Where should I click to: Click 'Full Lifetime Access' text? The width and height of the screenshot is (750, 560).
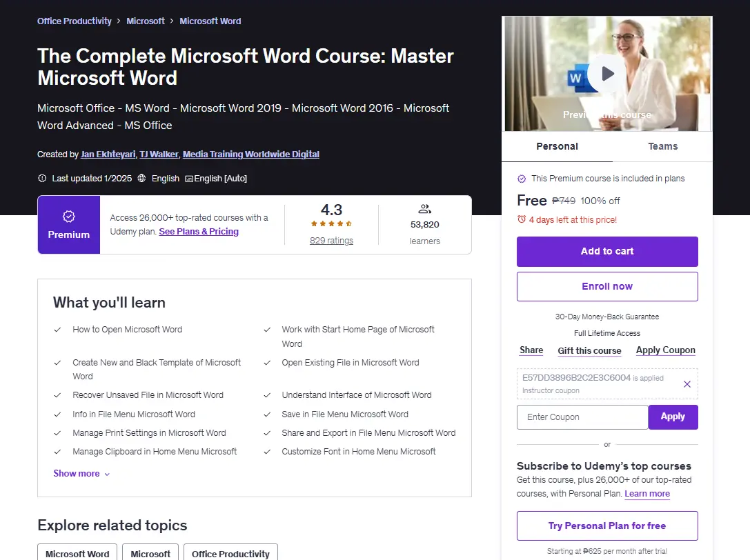click(x=607, y=333)
